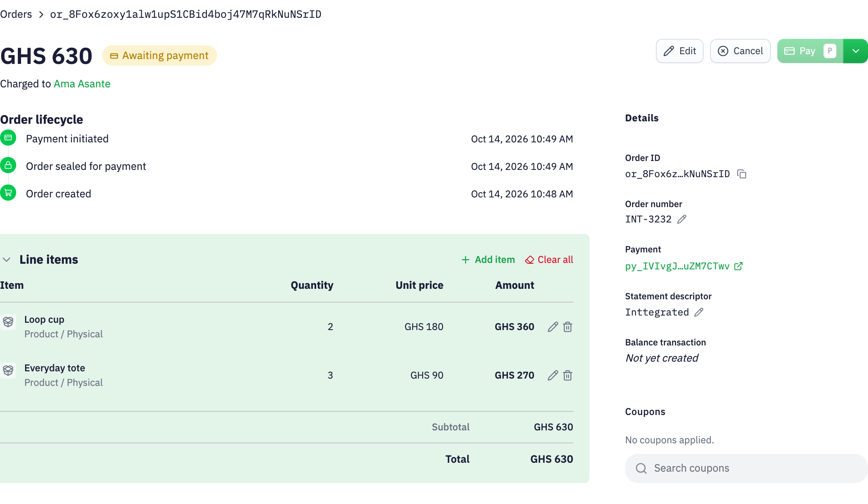The image size is (868, 504).
Task: Focus the Search coupons field
Action: click(747, 468)
